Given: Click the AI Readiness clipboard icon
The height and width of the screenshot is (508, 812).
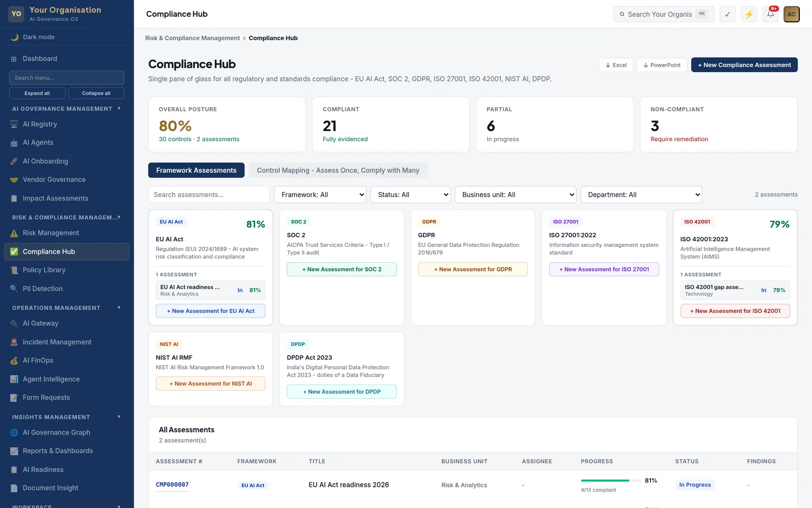Looking at the screenshot, I should coord(14,470).
